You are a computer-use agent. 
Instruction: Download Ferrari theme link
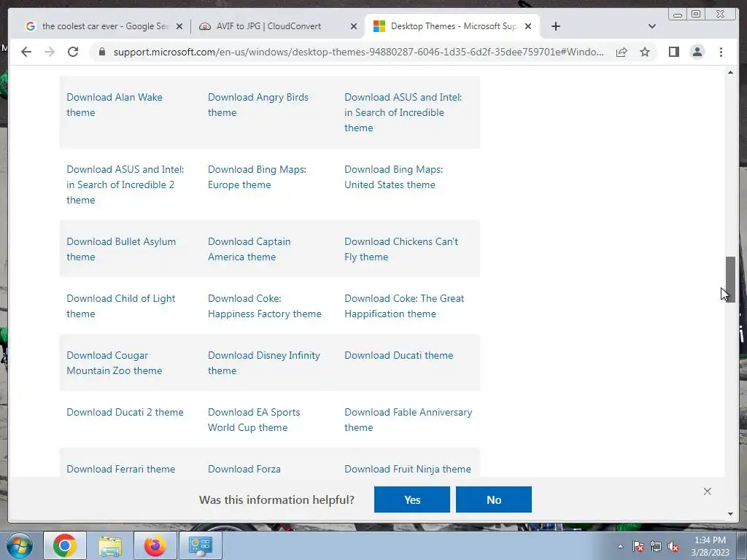coord(120,469)
